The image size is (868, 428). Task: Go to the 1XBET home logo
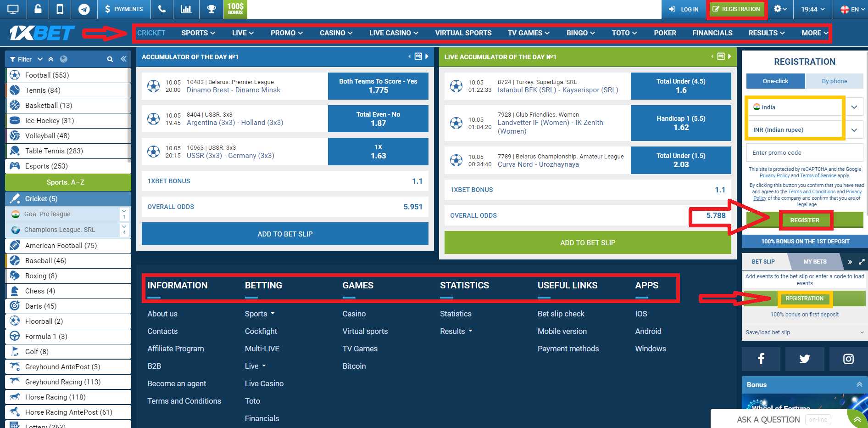42,33
